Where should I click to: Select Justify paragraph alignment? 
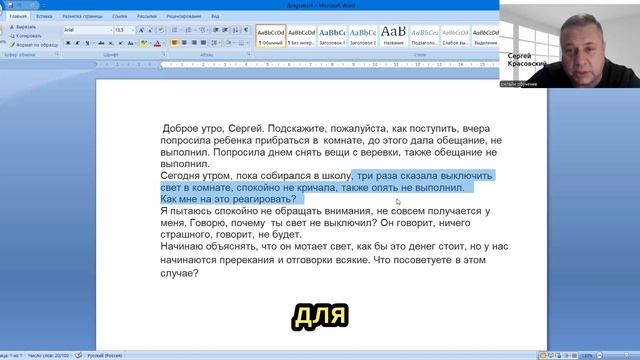tap(203, 43)
